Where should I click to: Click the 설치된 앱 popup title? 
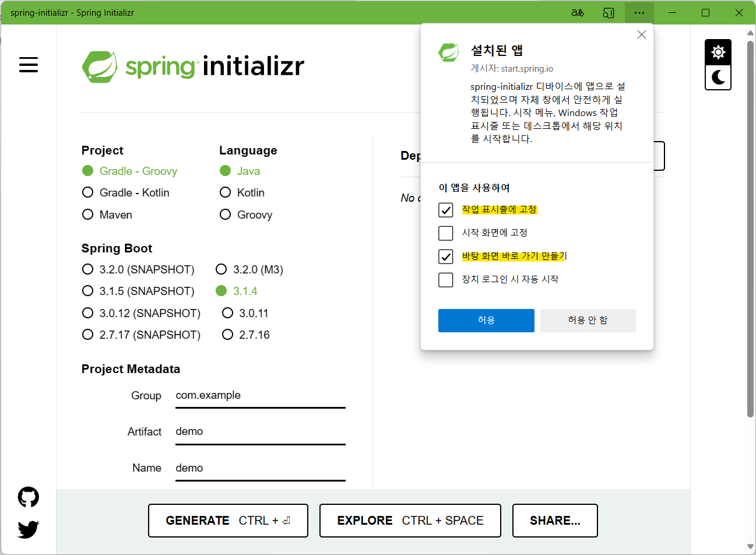point(497,51)
